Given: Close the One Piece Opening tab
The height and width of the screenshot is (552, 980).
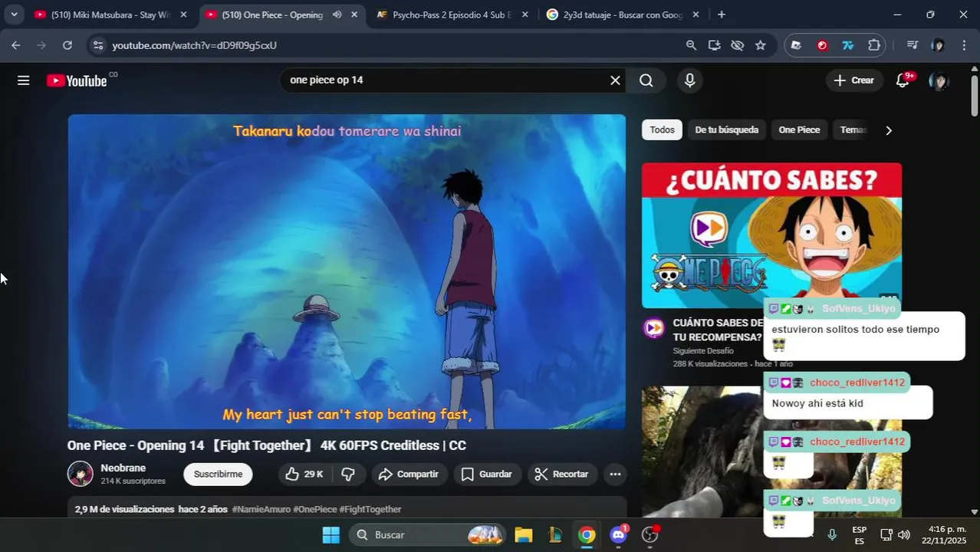Looking at the screenshot, I should click(354, 15).
